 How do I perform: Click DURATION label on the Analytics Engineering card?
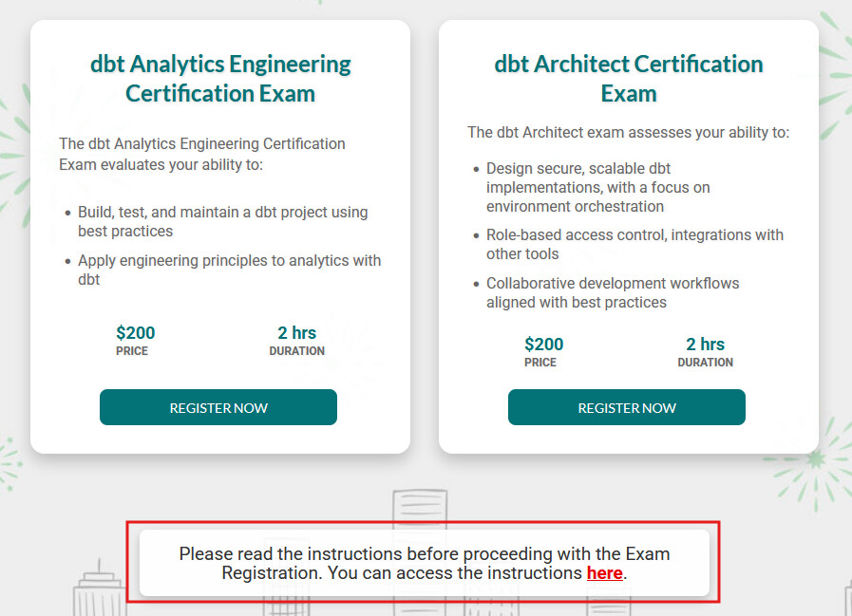(x=296, y=351)
